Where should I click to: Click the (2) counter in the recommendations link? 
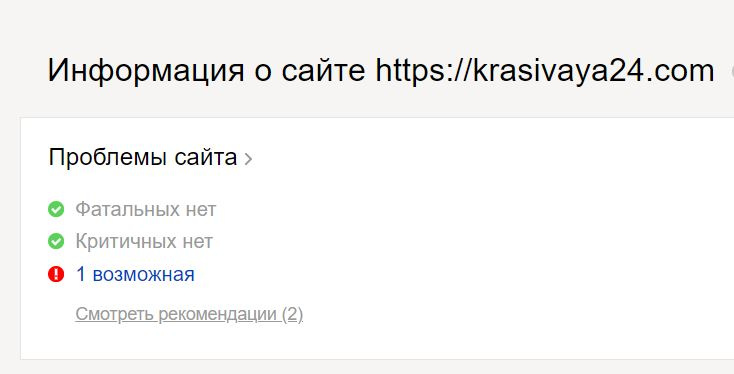[293, 314]
